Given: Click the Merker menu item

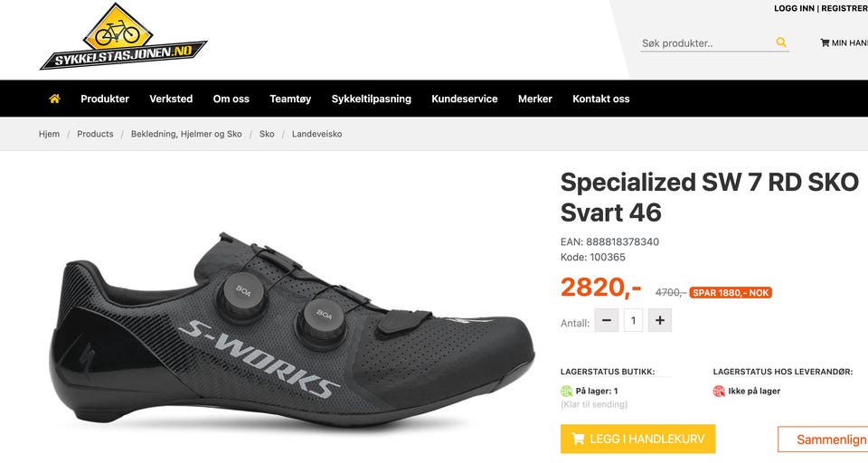Looking at the screenshot, I should 535,99.
